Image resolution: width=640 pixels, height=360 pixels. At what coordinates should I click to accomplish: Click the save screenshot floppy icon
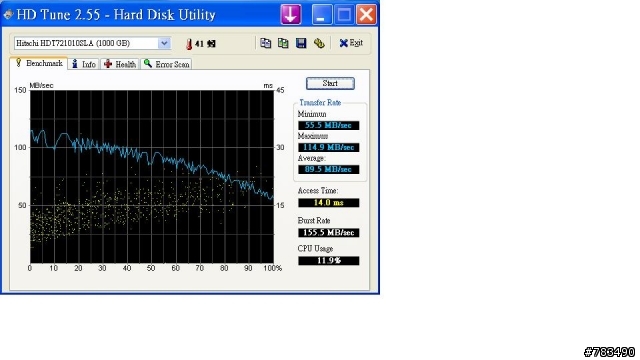(x=301, y=43)
